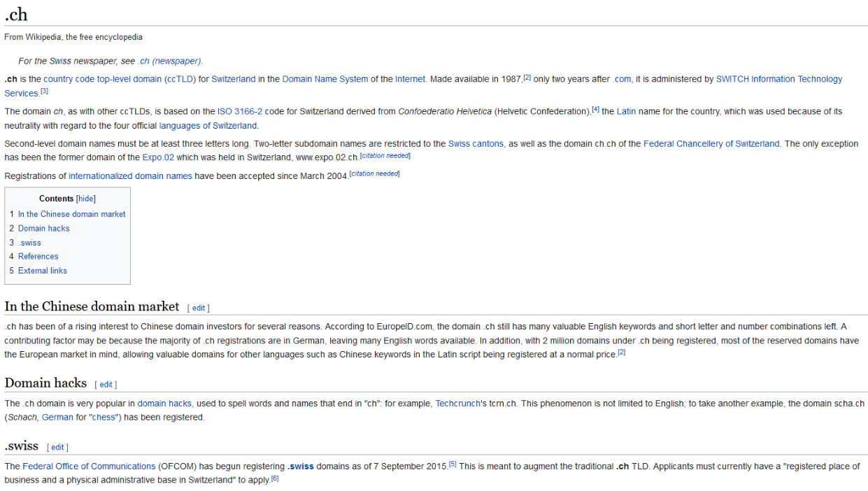Viewport: 868px width, 491px height.
Task: Jump to References contents entry
Action: (x=34, y=257)
